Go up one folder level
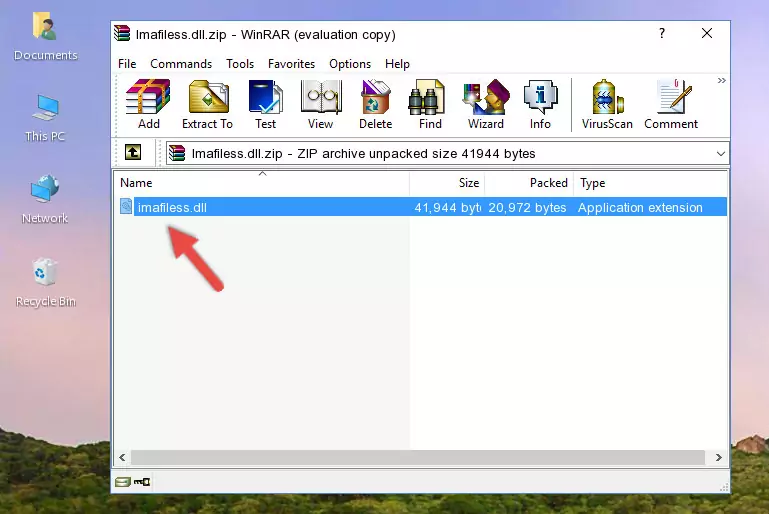Viewport: 769px width, 514px height. coord(133,153)
